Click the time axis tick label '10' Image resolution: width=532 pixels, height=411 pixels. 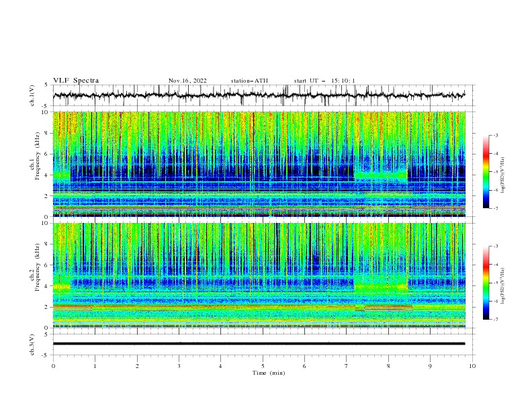tap(472, 366)
